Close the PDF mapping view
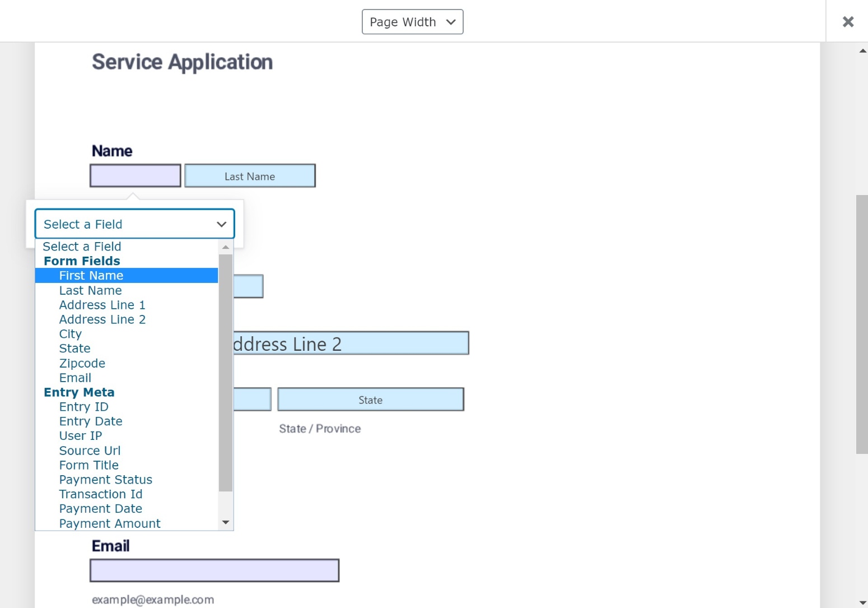This screenshot has height=608, width=868. click(x=848, y=22)
